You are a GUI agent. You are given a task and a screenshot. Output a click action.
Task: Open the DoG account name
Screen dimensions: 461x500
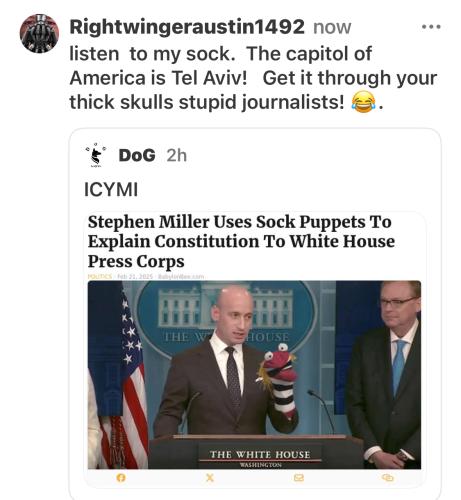click(137, 155)
